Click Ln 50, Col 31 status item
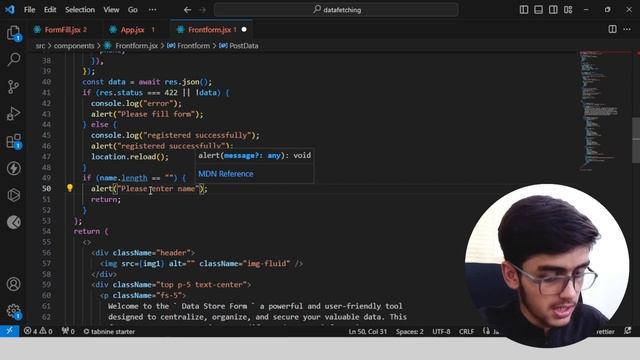The image size is (640, 360). (367, 331)
